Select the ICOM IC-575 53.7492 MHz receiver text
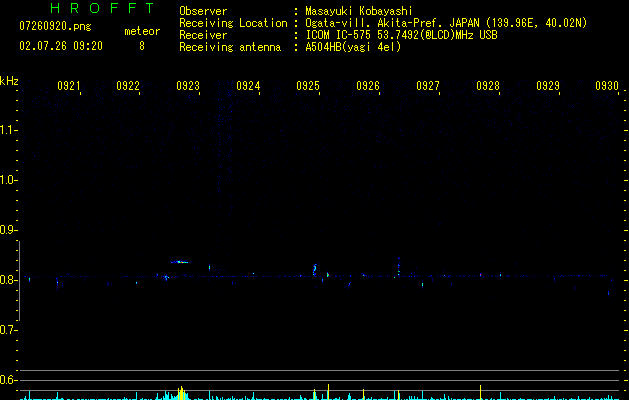 [401, 35]
